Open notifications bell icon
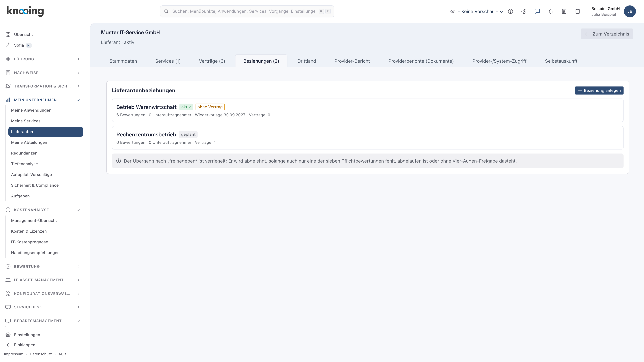 click(x=551, y=12)
